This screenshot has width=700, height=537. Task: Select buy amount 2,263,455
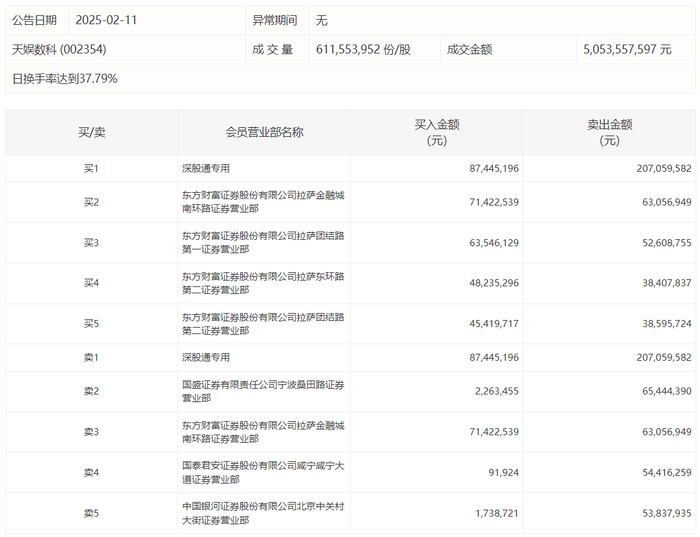[497, 391]
